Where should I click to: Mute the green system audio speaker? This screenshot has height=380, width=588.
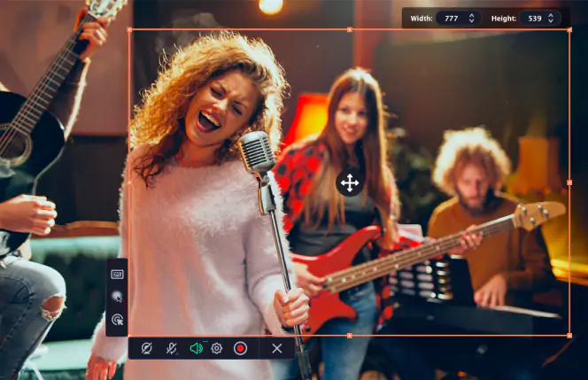tap(196, 348)
